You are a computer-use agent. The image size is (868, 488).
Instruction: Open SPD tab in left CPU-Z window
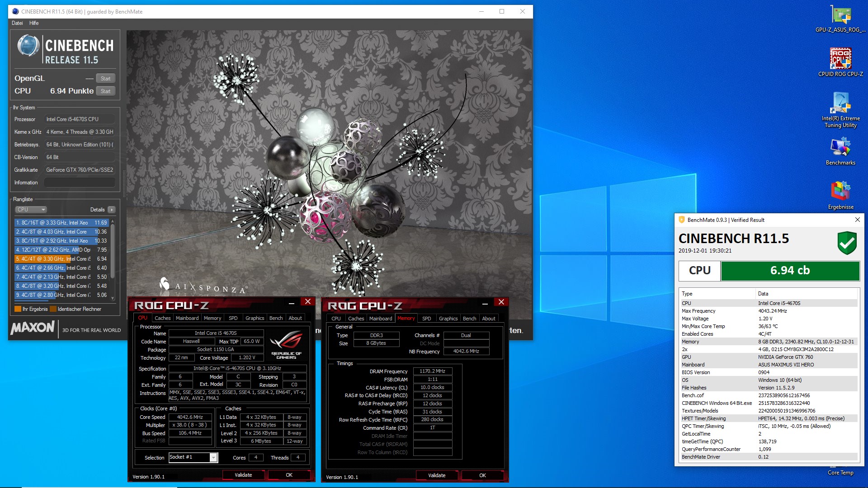[x=233, y=318]
